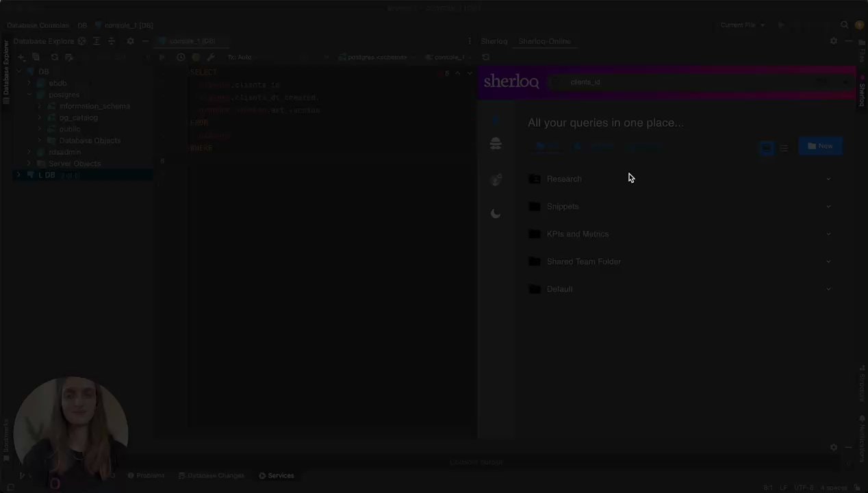Switch to list view in Sherloq
The width and height of the screenshot is (868, 493).
[x=784, y=148]
